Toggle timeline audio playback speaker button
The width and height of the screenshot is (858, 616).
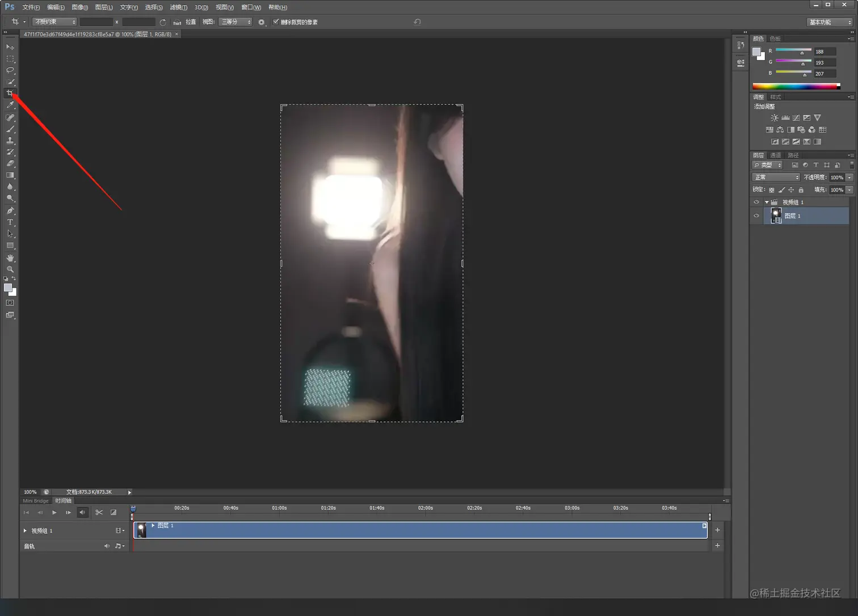tap(82, 512)
